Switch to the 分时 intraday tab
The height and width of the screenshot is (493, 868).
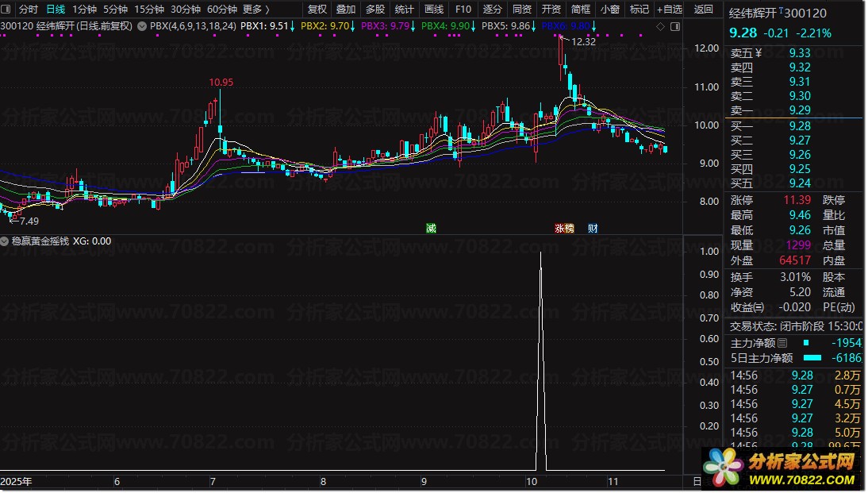[x=28, y=10]
